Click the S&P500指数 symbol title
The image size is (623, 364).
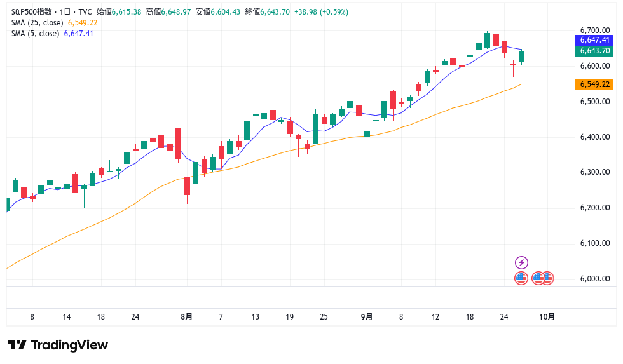click(x=32, y=12)
